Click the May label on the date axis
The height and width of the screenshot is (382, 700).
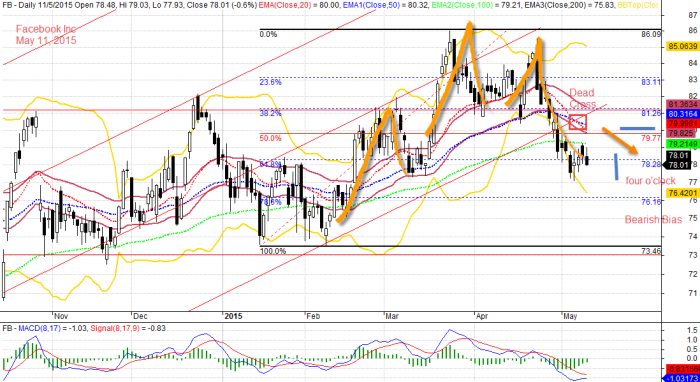[570, 316]
